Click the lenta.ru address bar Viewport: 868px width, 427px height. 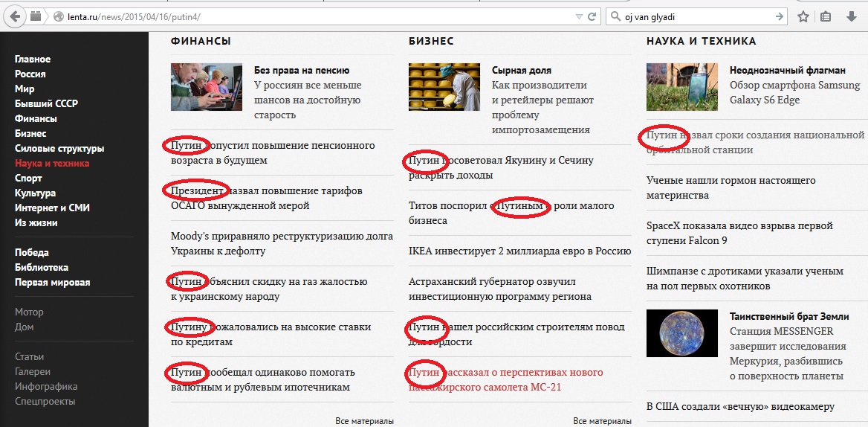[297, 16]
